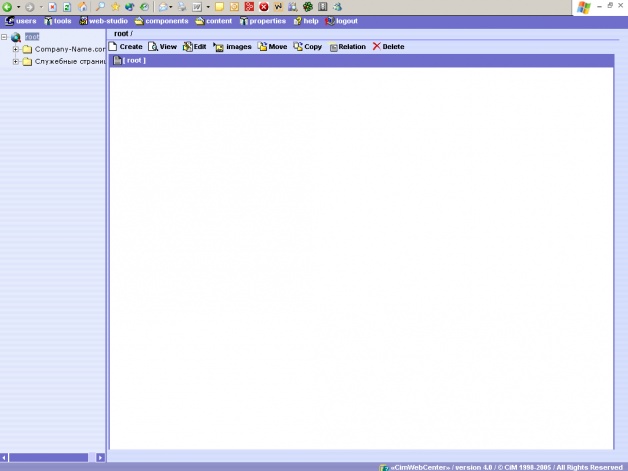The image size is (628, 471).
Task: Open View for the selected item
Action: tap(162, 47)
